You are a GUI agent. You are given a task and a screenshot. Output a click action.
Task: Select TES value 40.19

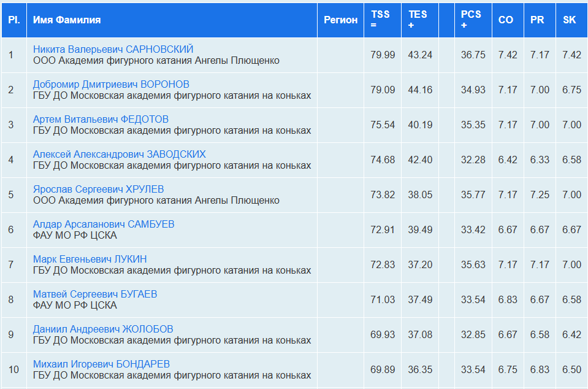click(x=420, y=125)
